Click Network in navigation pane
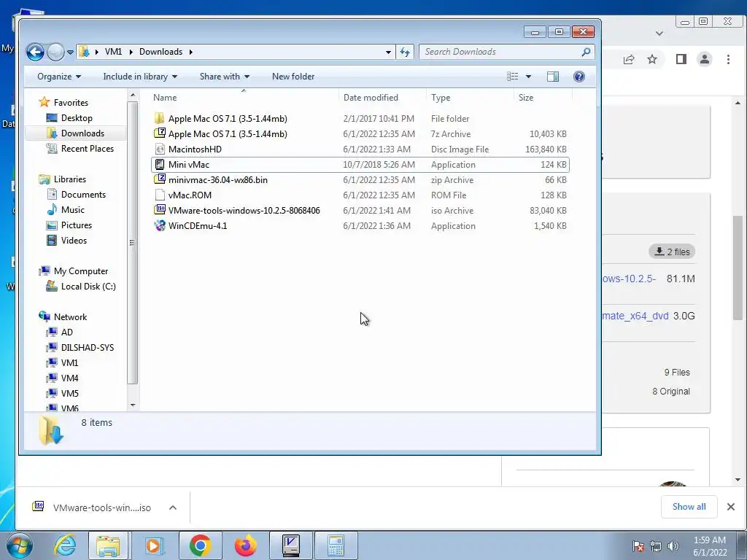This screenshot has width=747, height=560. [70, 317]
